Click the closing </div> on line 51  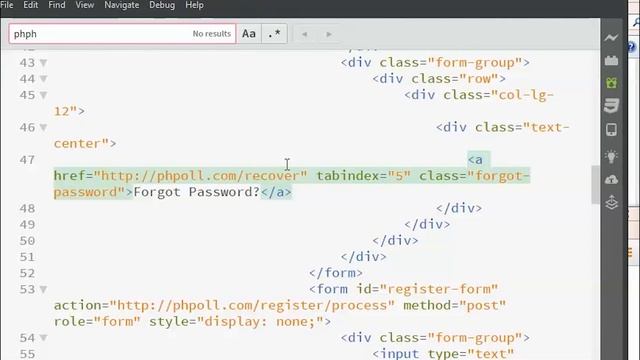point(364,257)
